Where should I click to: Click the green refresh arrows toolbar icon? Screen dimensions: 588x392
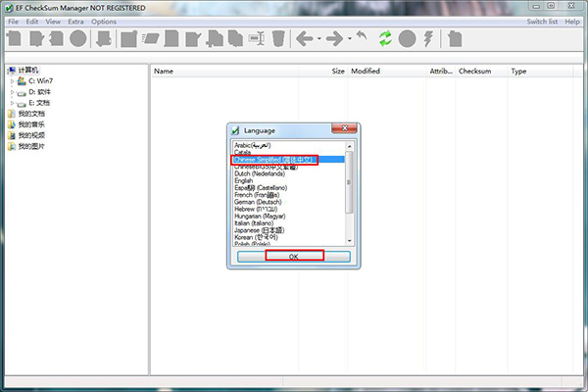coord(385,39)
